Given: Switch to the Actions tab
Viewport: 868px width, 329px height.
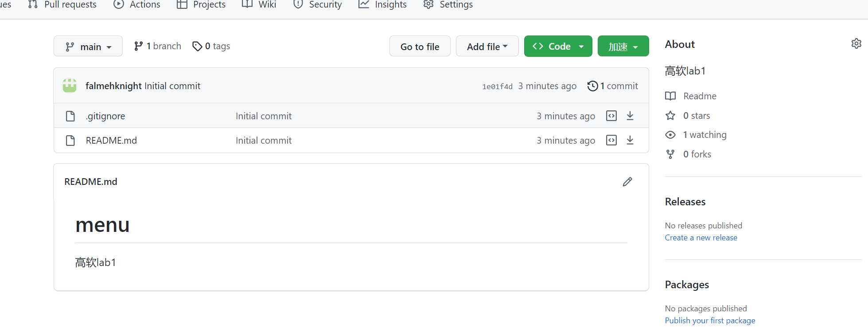Looking at the screenshot, I should pos(137,5).
